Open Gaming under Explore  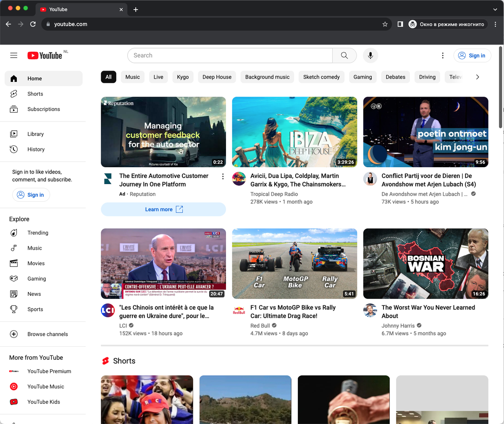click(44, 279)
